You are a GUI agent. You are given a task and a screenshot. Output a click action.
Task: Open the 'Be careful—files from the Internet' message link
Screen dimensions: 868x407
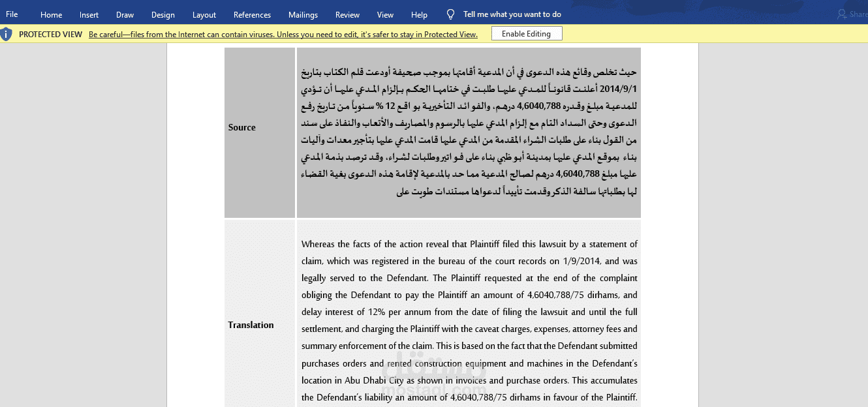[283, 34]
